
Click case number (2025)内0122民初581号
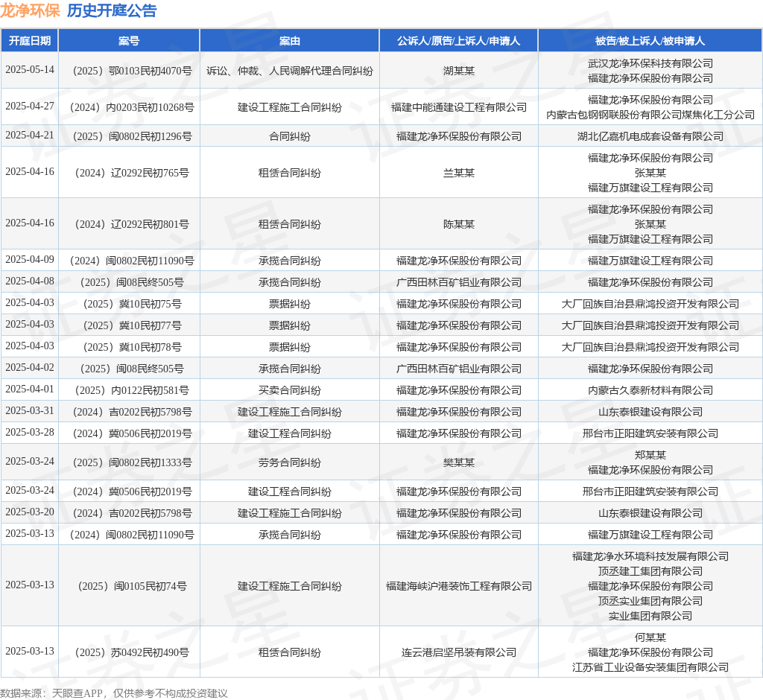[132, 391]
